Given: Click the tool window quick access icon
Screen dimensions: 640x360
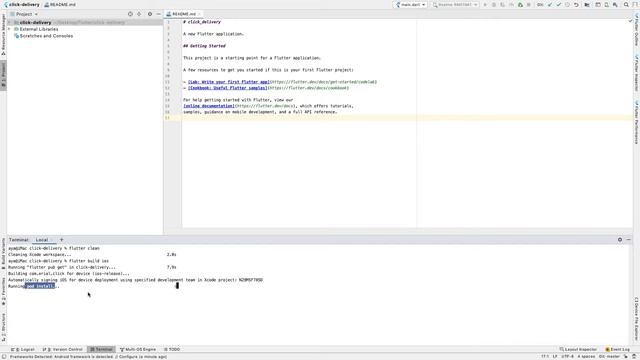Looking at the screenshot, I should (x=3, y=357).
